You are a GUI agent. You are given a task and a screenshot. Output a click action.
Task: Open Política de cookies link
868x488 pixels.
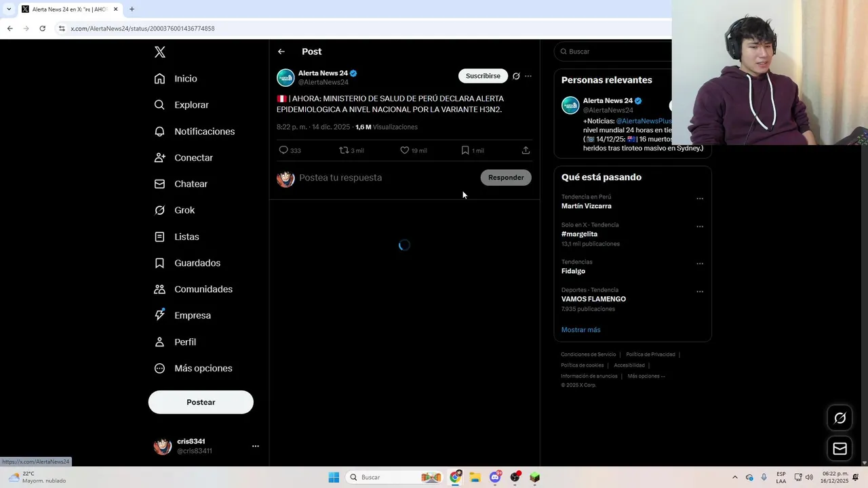click(582, 365)
